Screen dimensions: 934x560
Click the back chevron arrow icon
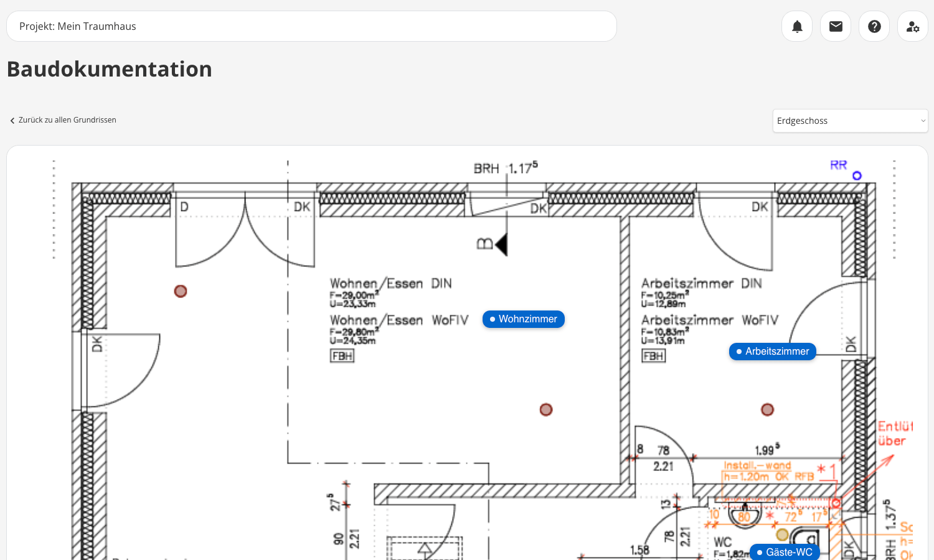(x=12, y=121)
